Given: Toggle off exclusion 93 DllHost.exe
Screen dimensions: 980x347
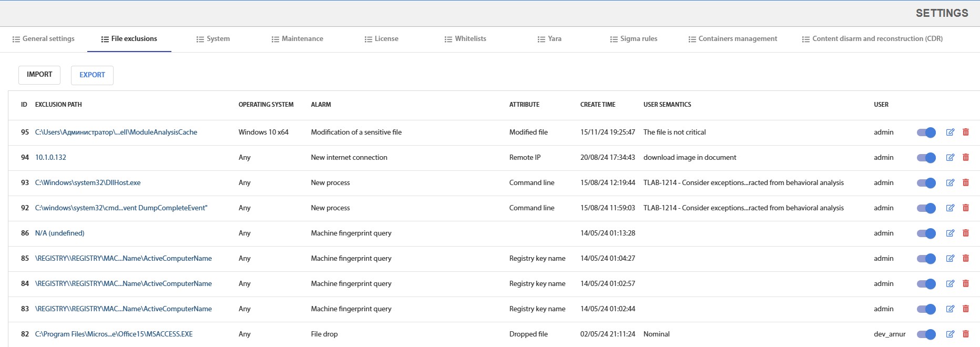Looking at the screenshot, I should click(x=926, y=183).
